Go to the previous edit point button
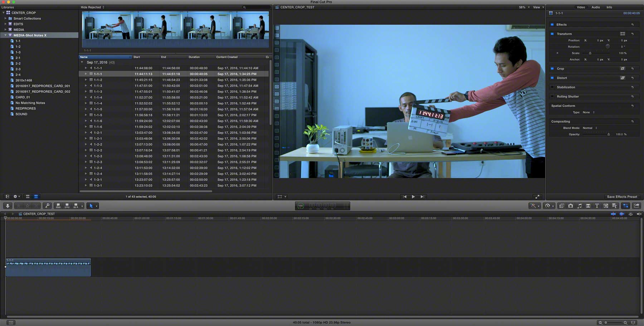This screenshot has height=326, width=644. (x=405, y=197)
